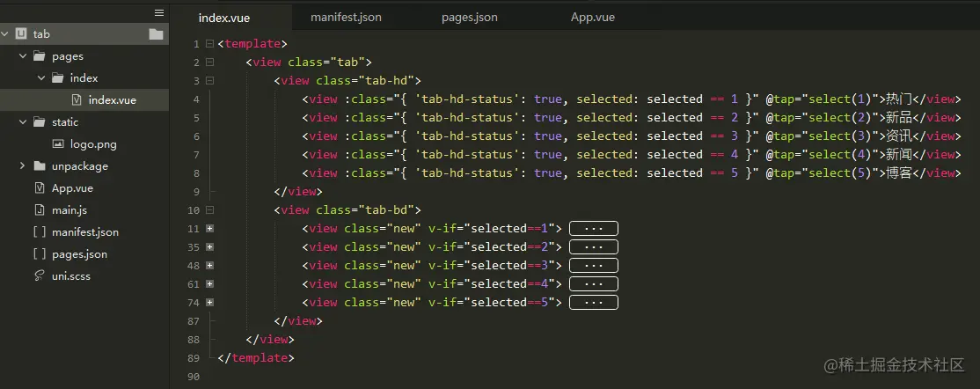Fold the tab view at line 2
Screen dimensions: 980x389
(210, 62)
